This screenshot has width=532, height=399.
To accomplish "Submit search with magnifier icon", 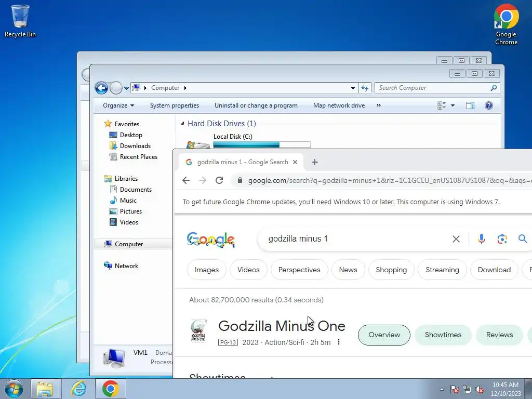I will coord(523,239).
